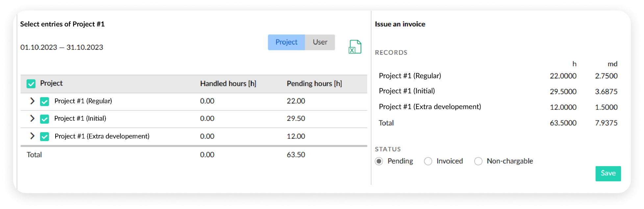Screen dimensions: 644x209
Task: Save the invoice
Action: point(608,174)
